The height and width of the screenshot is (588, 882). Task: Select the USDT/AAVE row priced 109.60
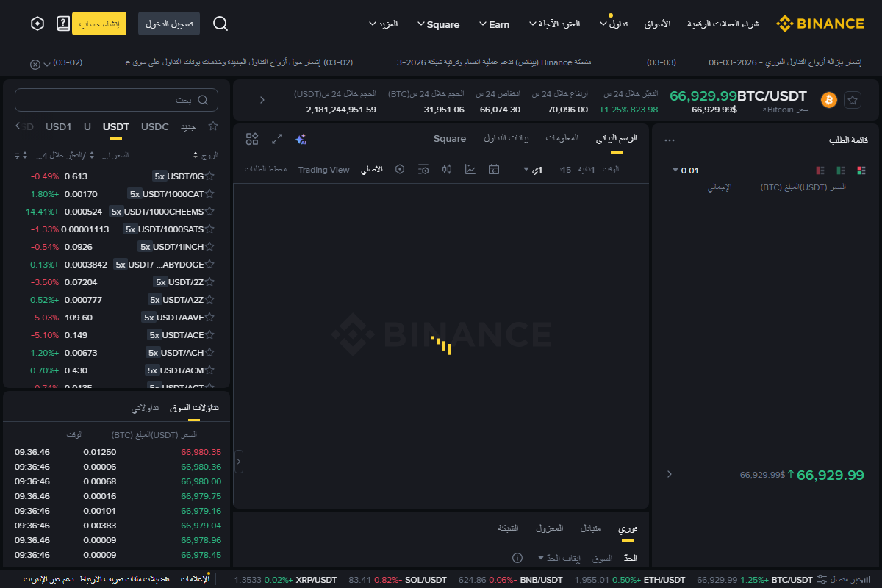117,318
